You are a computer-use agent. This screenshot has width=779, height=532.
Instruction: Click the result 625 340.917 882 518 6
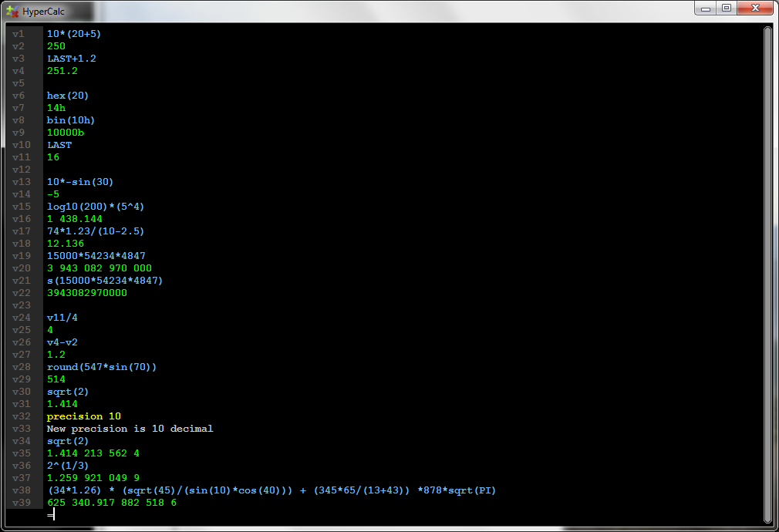coord(112,503)
